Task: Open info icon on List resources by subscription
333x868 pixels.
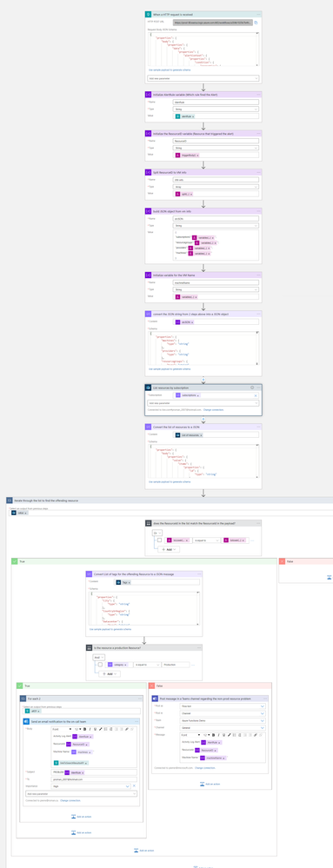Action: click(252, 388)
